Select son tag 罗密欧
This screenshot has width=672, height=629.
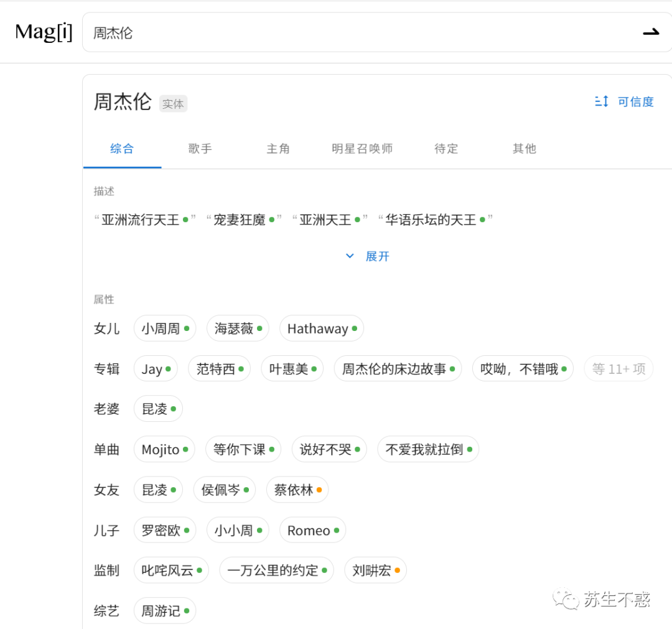[165, 531]
